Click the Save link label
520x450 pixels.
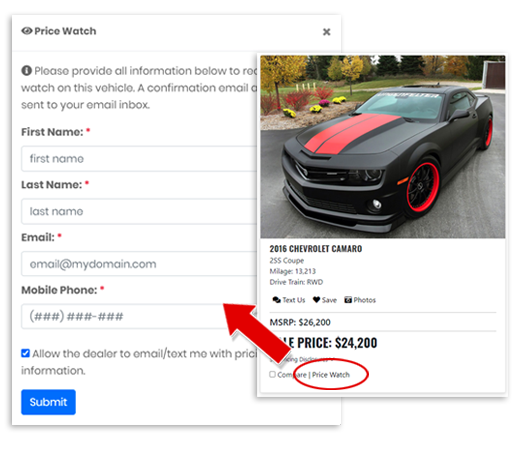[x=329, y=300]
